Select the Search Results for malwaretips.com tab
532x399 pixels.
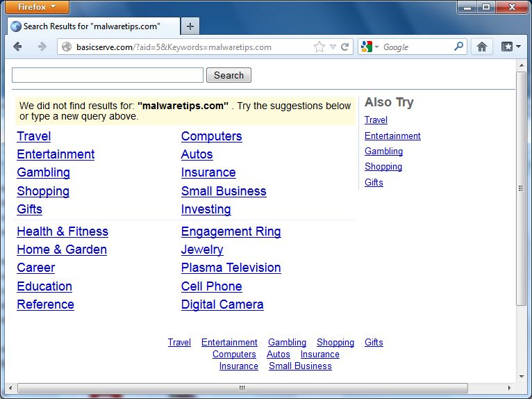point(94,26)
